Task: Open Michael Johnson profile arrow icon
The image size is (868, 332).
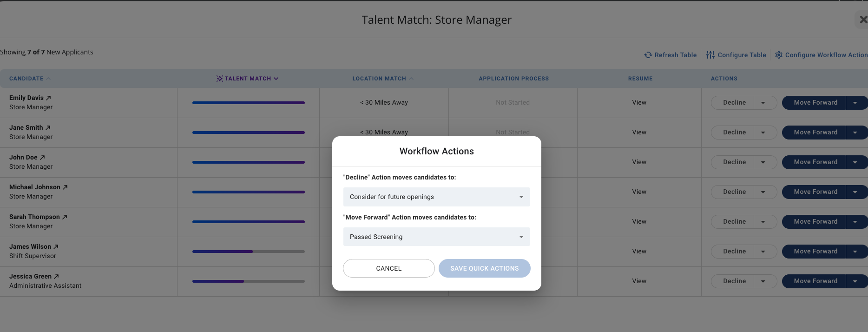Action: tap(65, 187)
